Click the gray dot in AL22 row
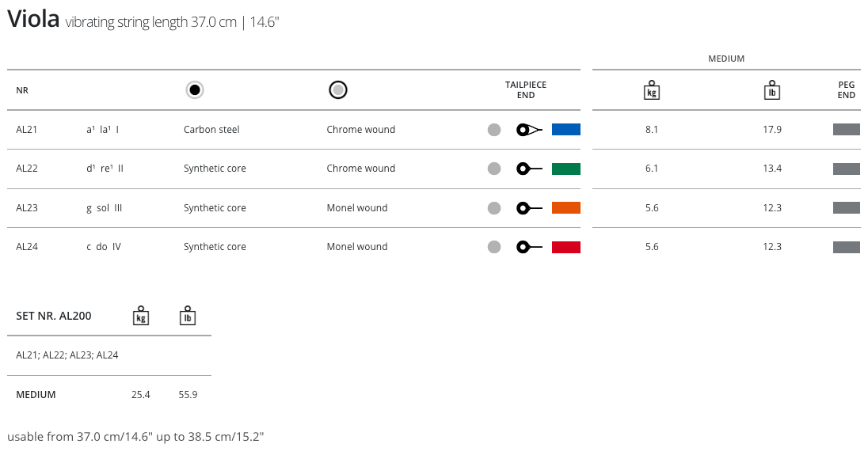 [x=494, y=169]
